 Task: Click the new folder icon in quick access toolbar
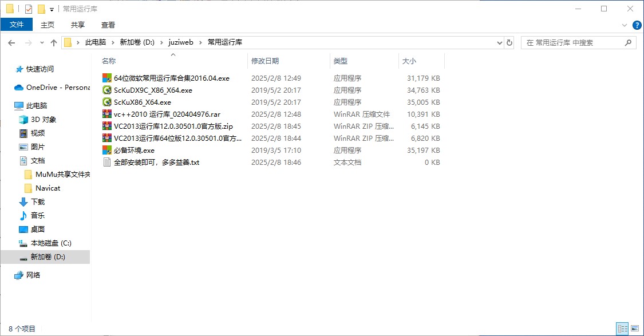pos(41,9)
